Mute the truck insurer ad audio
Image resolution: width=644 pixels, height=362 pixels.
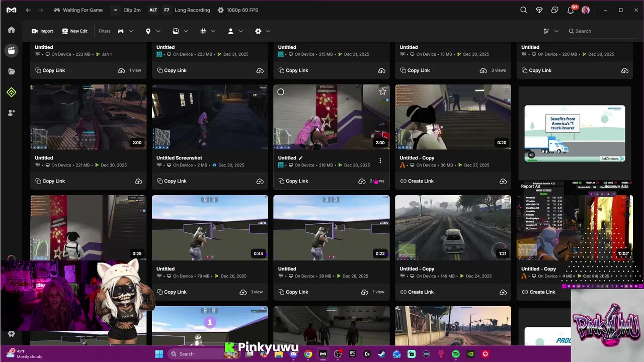point(531,155)
